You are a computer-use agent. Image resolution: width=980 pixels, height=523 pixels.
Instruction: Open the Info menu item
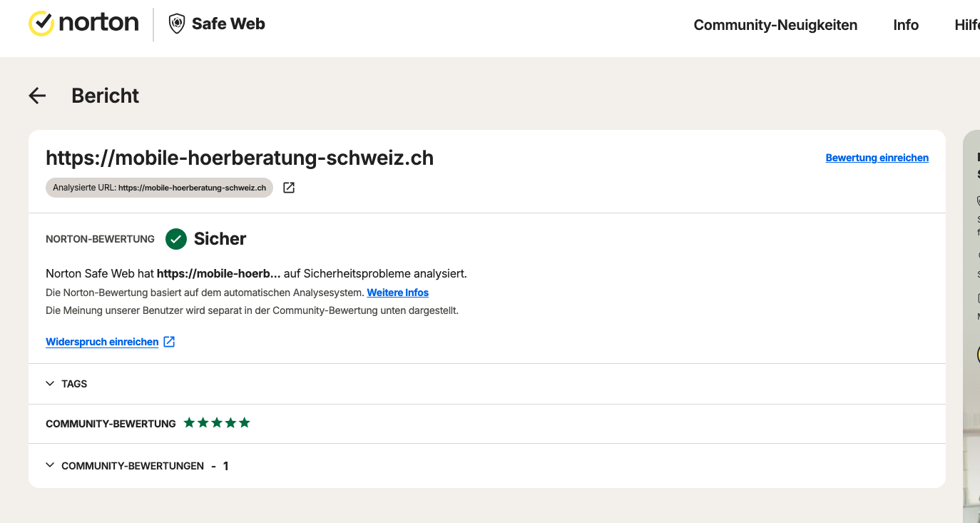[x=906, y=25]
